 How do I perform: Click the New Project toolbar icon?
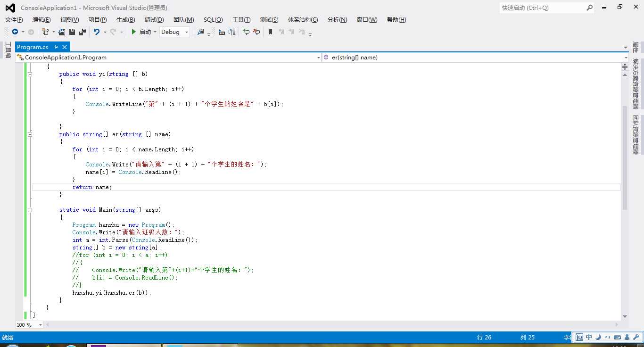coord(46,32)
